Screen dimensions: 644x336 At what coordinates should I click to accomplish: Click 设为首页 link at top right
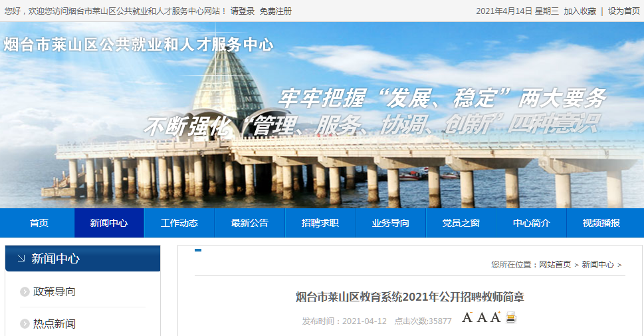[x=624, y=11]
